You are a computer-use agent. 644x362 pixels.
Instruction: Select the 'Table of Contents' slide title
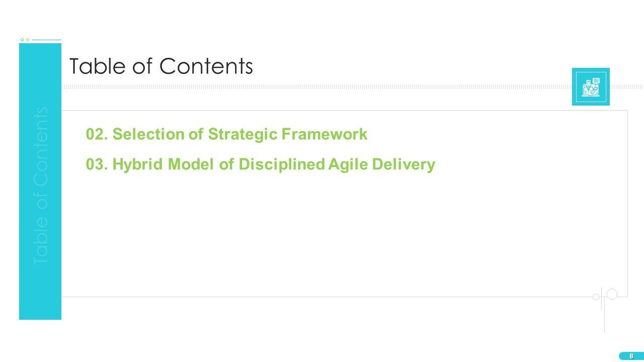tap(160, 66)
